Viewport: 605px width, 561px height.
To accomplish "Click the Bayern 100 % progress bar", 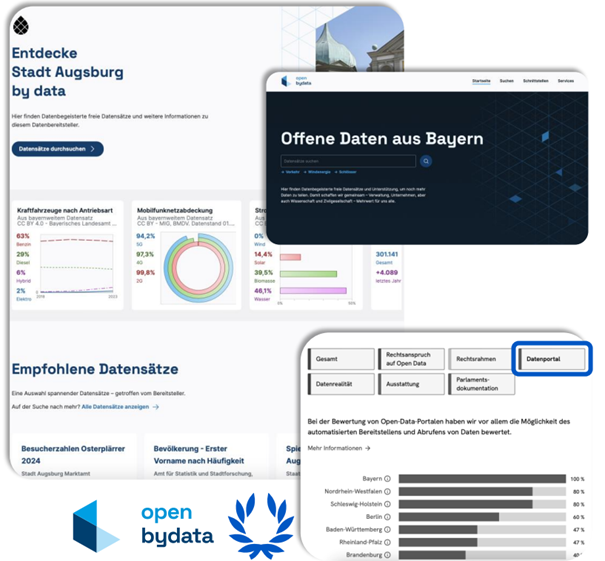I will pyautogui.click(x=482, y=479).
